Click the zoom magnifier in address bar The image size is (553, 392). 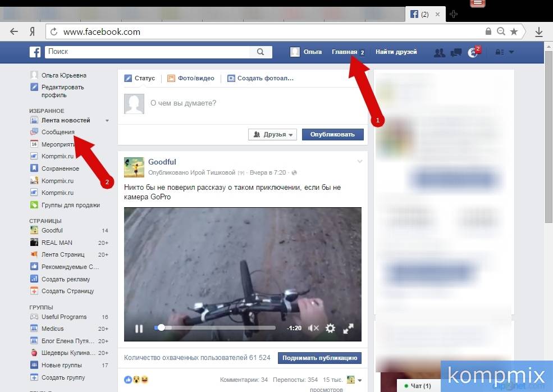(x=501, y=32)
